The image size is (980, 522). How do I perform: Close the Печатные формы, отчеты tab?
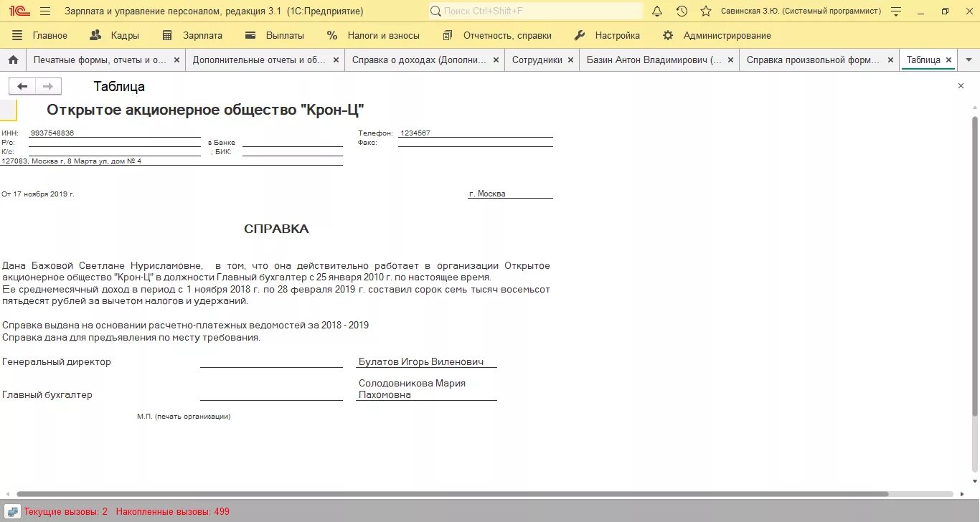[x=176, y=60]
